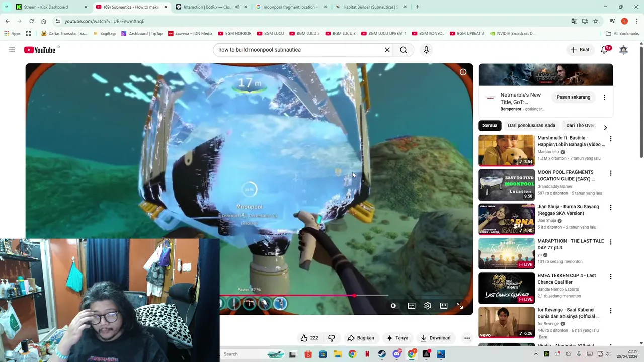Translate this page icon in address bar

[574, 21]
